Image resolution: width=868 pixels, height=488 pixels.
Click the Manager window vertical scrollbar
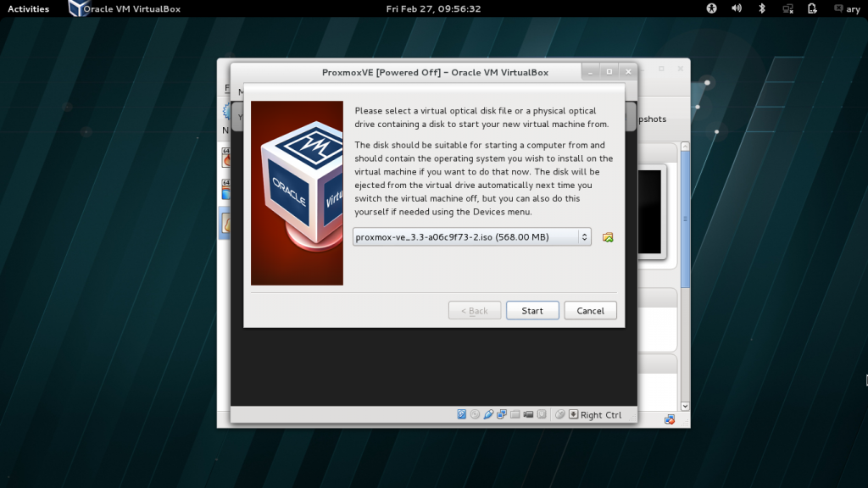pos(685,219)
